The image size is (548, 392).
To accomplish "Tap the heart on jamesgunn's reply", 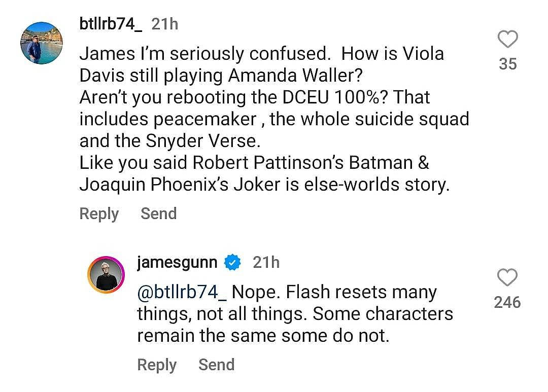I will [507, 278].
